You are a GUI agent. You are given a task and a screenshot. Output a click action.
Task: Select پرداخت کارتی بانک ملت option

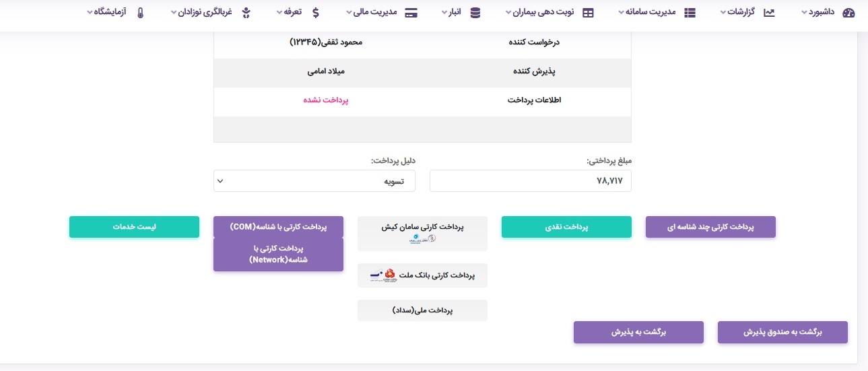(x=422, y=275)
